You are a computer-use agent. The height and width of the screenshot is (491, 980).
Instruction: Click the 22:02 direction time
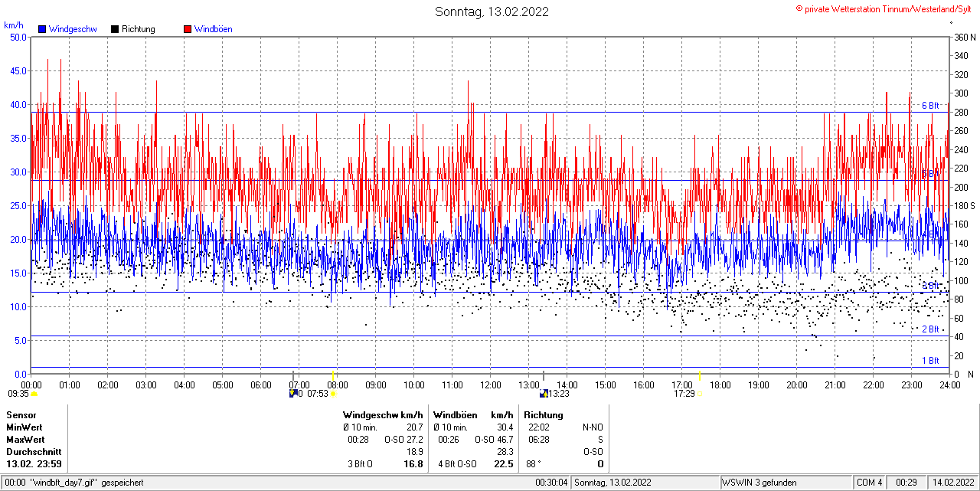539,427
